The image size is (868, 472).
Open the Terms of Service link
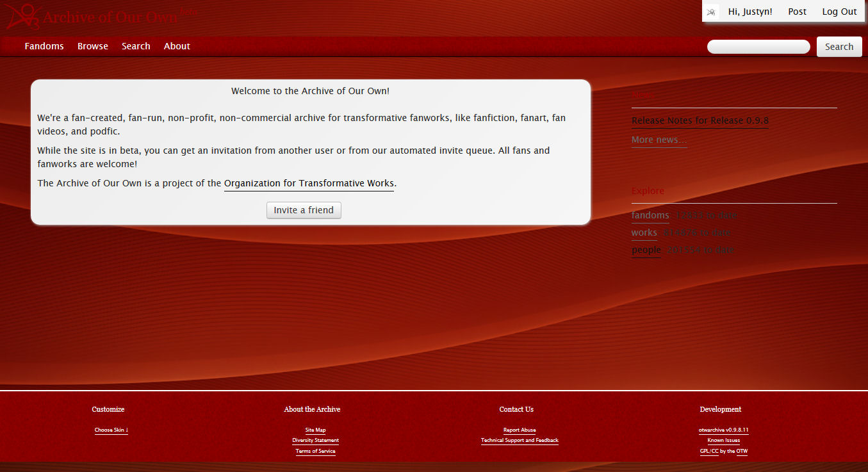(315, 451)
